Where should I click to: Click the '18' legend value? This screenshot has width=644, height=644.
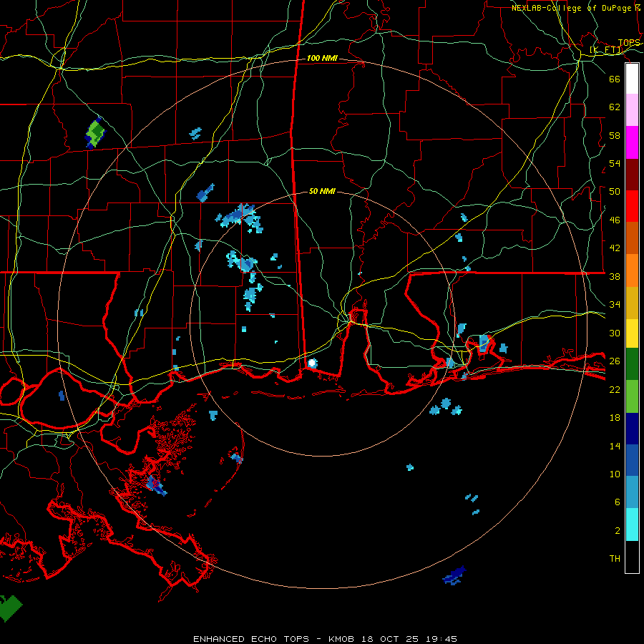[x=615, y=418]
